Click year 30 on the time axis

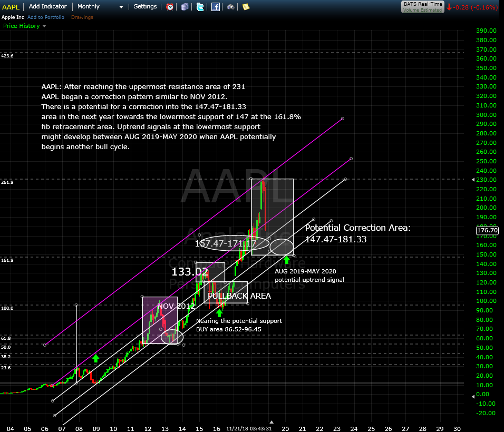pyautogui.click(x=457, y=428)
